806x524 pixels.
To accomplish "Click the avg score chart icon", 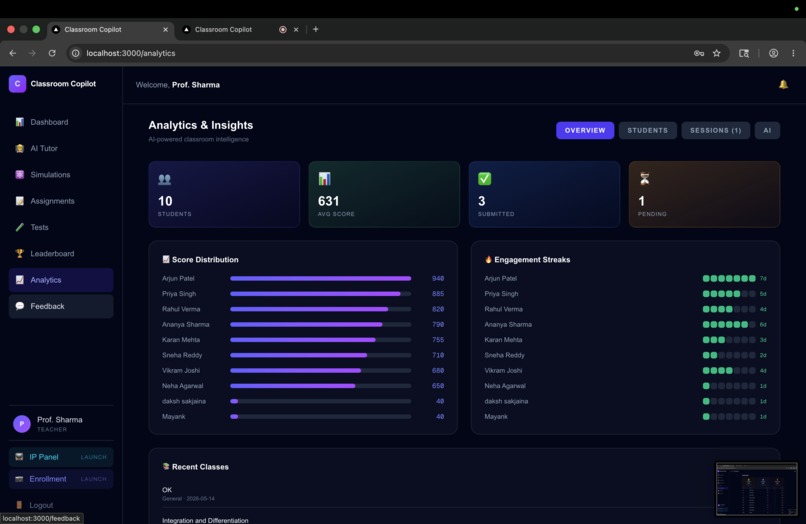I will click(324, 179).
